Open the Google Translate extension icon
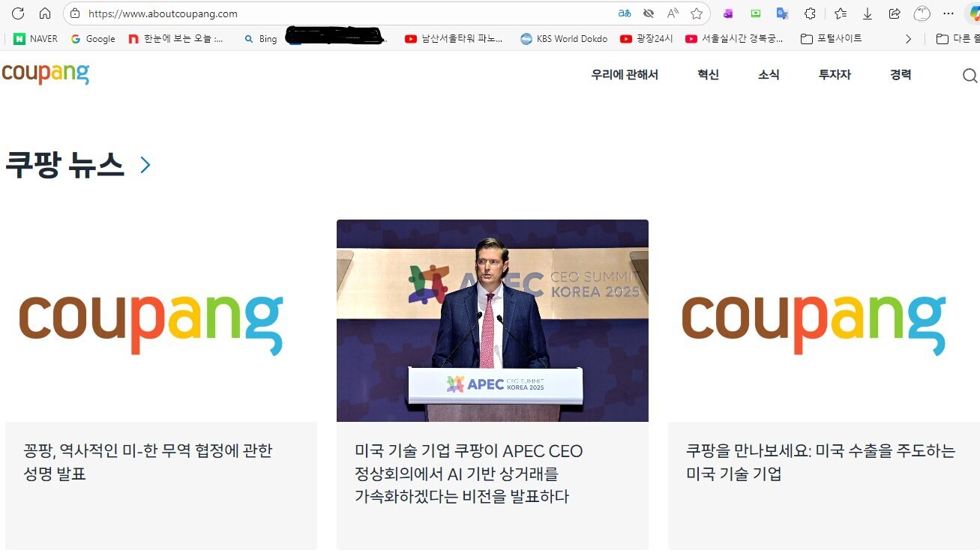The height and width of the screenshot is (553, 980). pyautogui.click(x=782, y=13)
